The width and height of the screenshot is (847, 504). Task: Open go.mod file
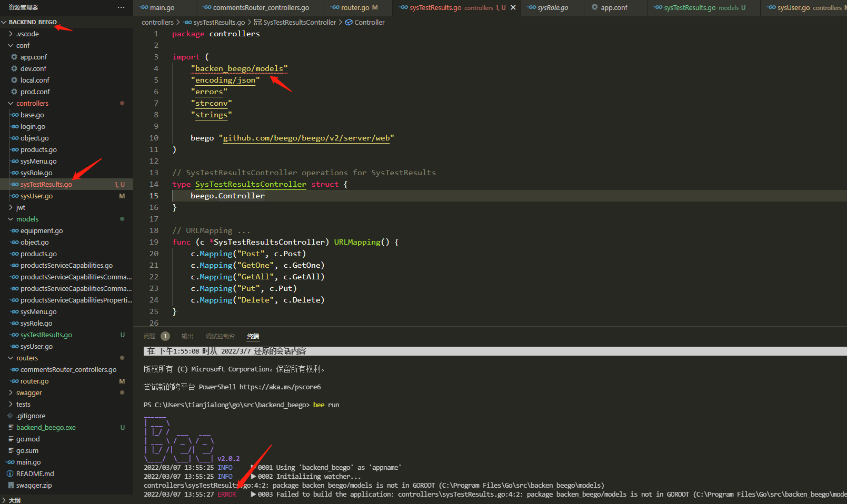coord(28,439)
